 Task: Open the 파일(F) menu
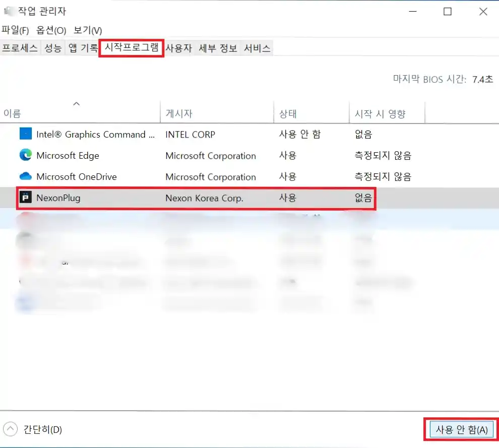[15, 30]
